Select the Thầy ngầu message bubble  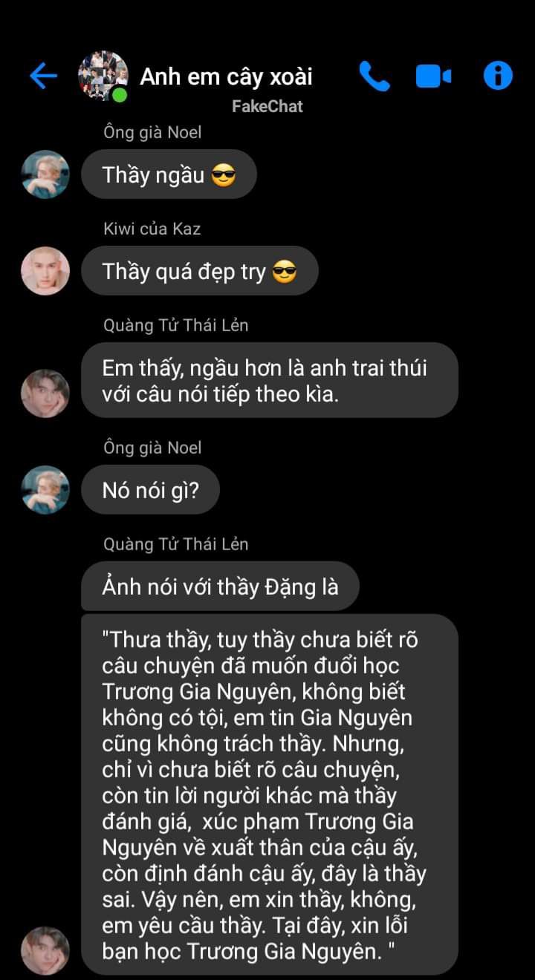point(169,174)
